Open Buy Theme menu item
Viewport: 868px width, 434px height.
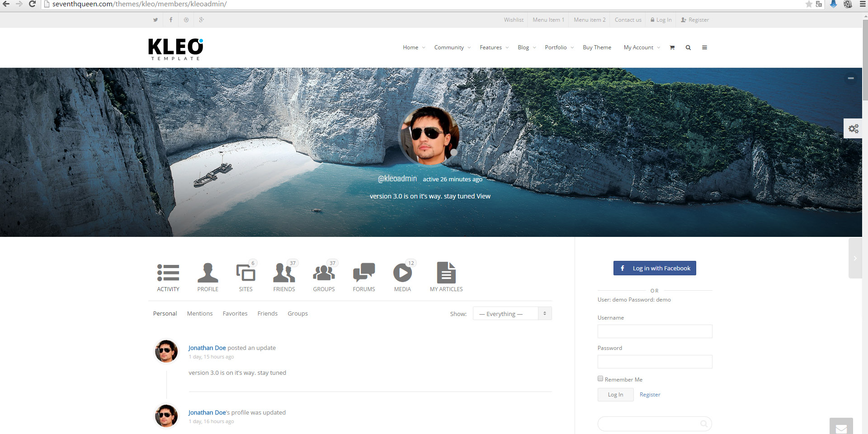597,47
